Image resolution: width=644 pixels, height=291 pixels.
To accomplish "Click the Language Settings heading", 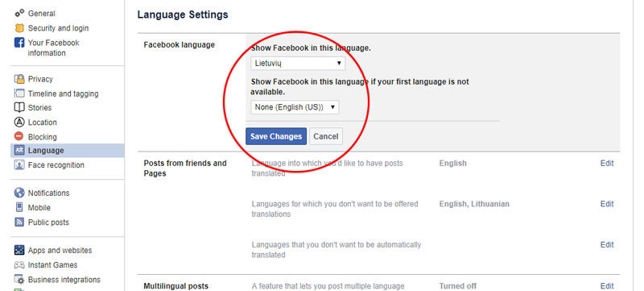I will pos(183,15).
